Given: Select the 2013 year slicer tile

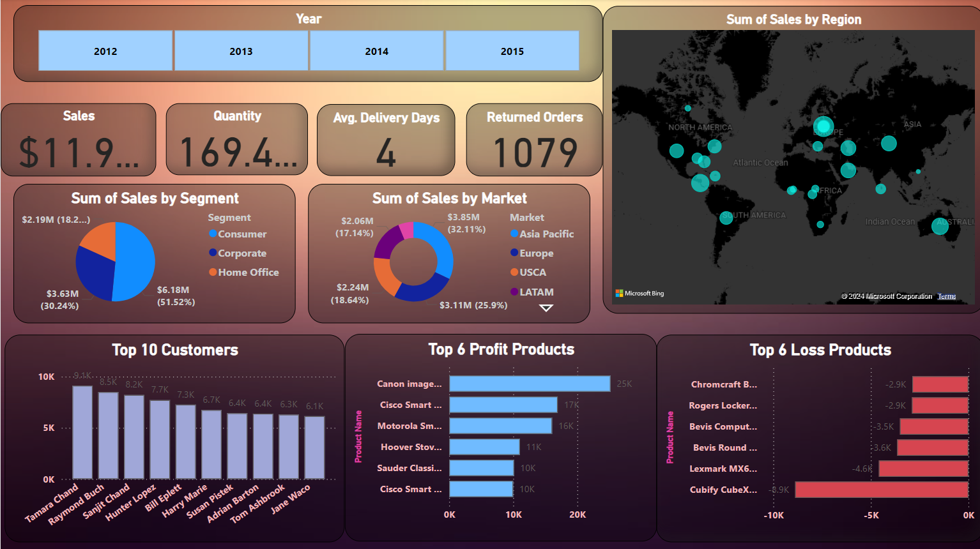Looking at the screenshot, I should click(x=241, y=51).
